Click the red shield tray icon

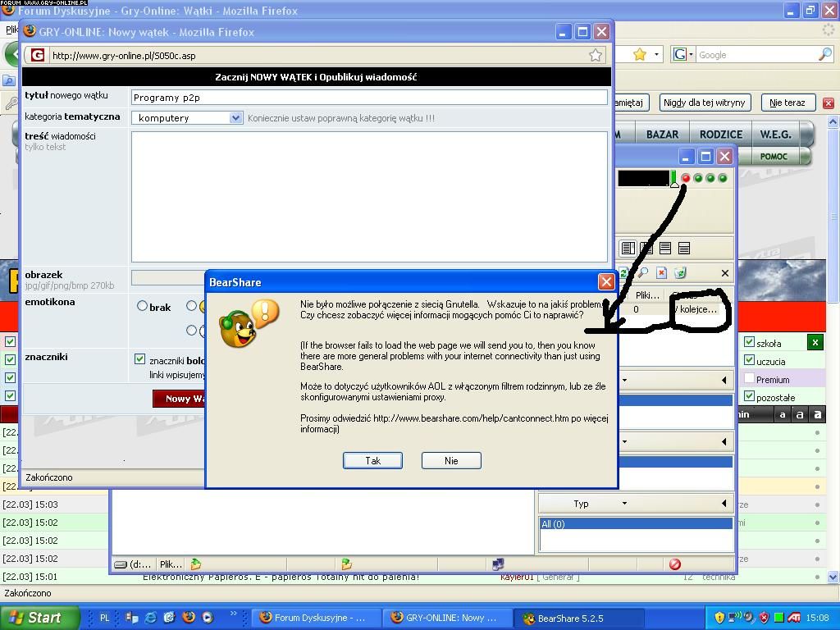point(765,618)
